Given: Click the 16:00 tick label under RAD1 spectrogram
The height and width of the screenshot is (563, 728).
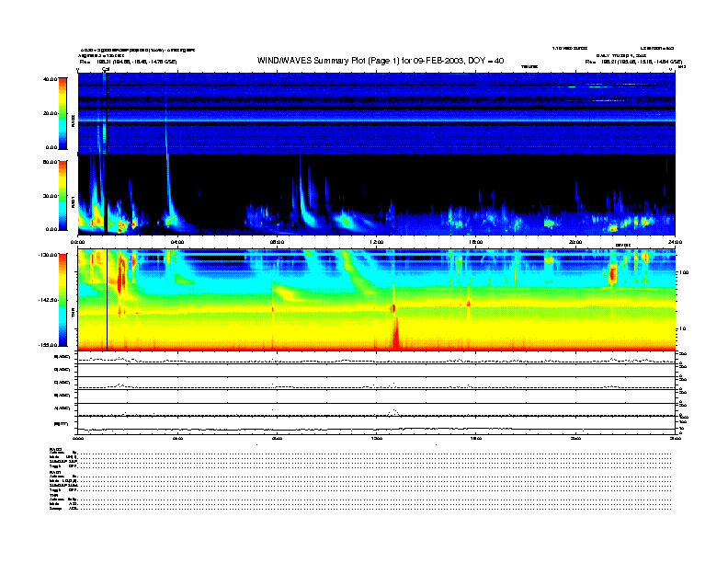Looking at the screenshot, I should click(x=476, y=242).
